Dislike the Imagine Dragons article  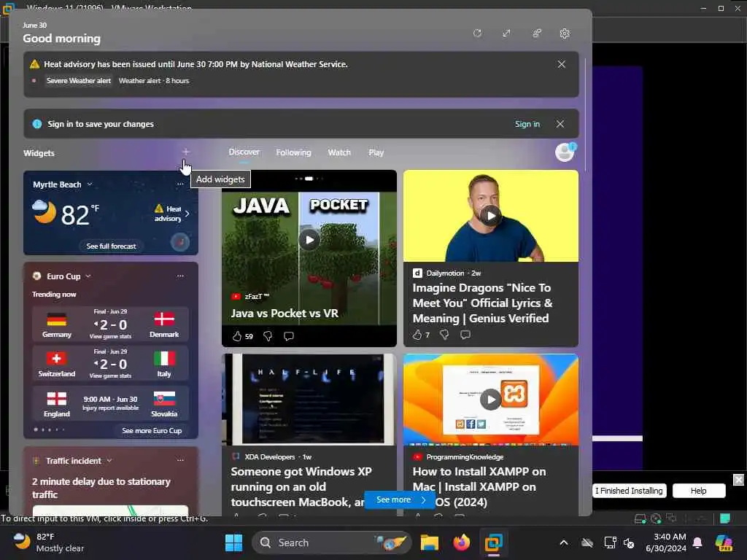444,335
